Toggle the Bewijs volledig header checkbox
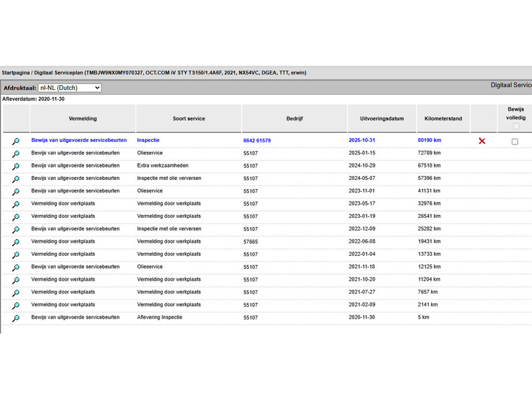 pyautogui.click(x=516, y=126)
